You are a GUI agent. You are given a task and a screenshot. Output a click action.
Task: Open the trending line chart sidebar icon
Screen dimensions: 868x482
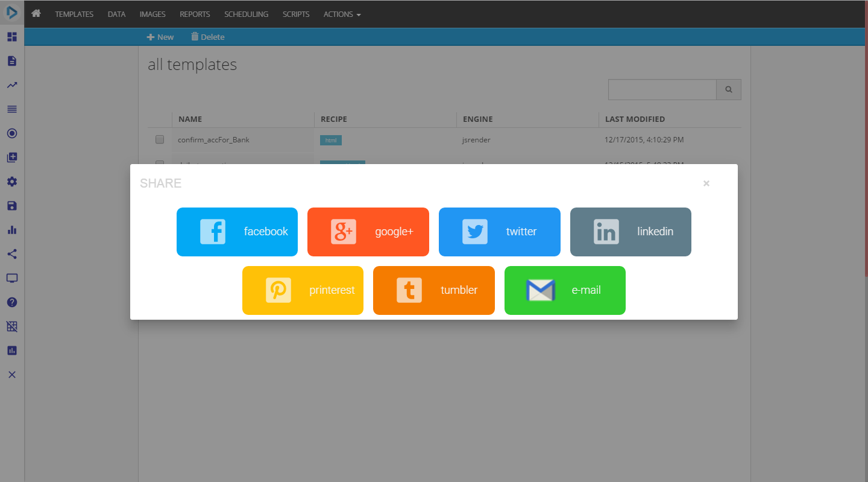coord(12,85)
